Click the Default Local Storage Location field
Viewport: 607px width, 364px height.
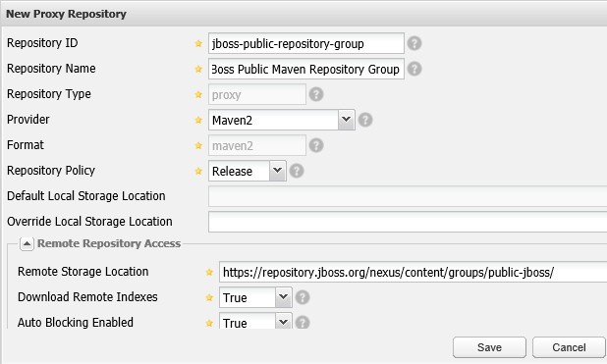pos(408,196)
